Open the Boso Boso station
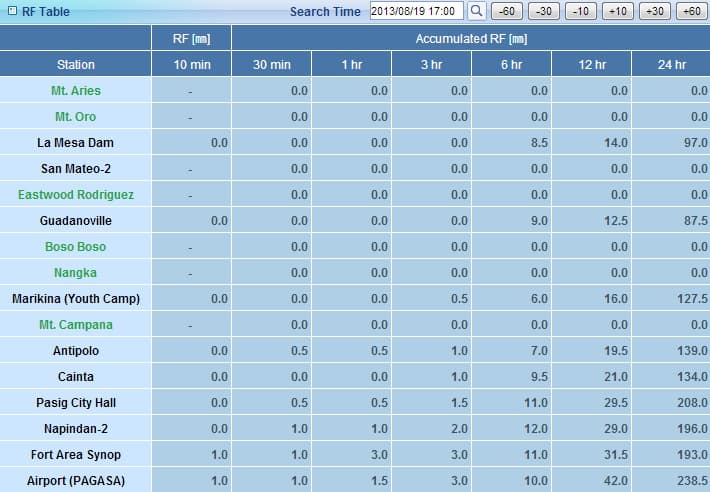 [75, 247]
